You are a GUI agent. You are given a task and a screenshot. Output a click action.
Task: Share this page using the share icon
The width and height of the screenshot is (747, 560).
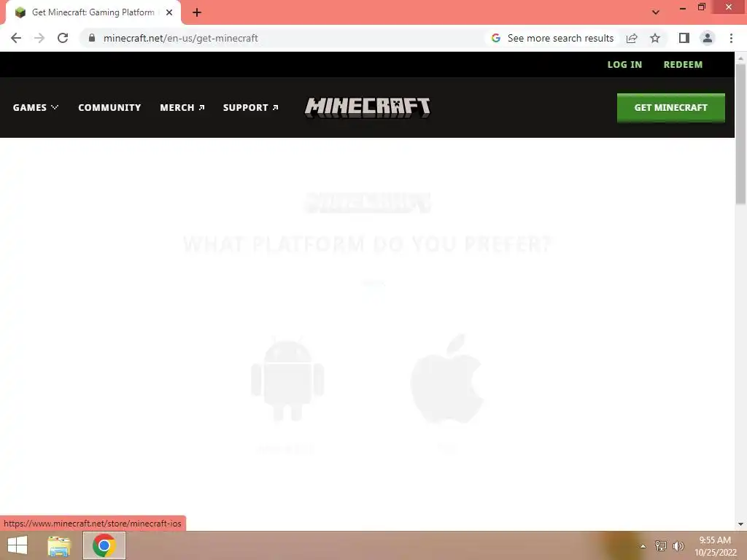point(632,38)
